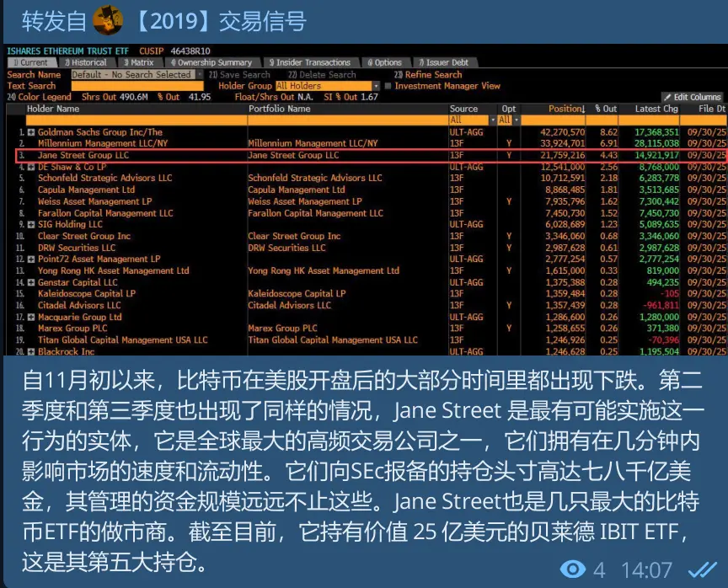Select the Schonfeld Strategic Advisors LLC holder
This screenshot has width=728, height=588.
coord(105,179)
